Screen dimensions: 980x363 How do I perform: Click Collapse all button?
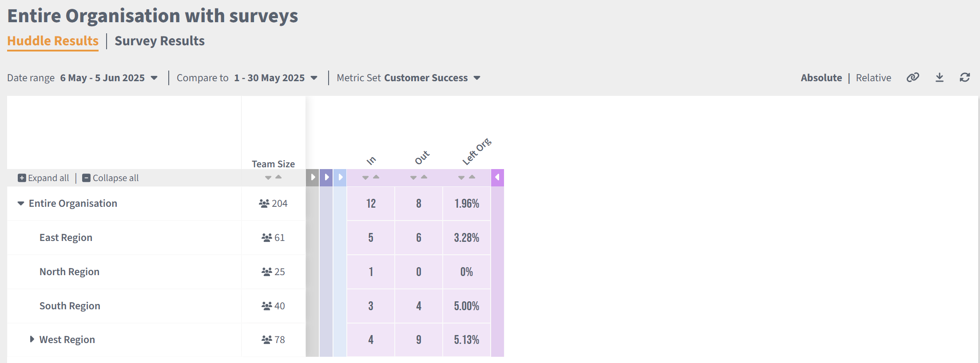pyautogui.click(x=111, y=178)
